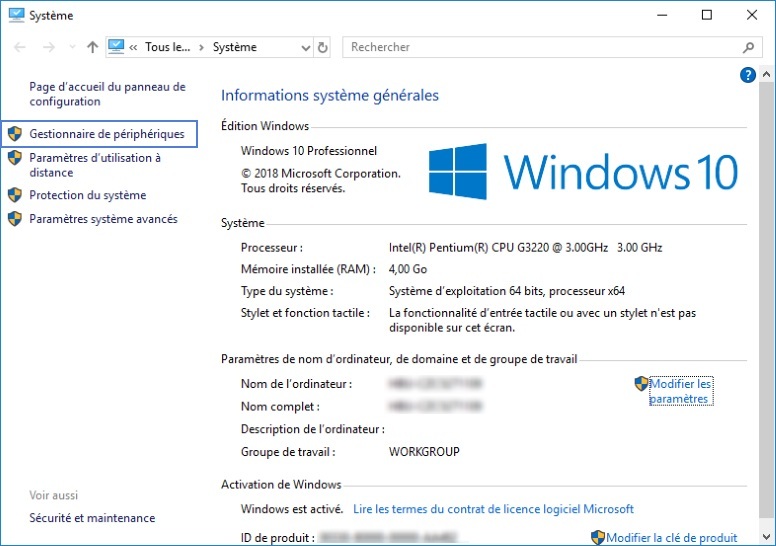Read the Microsoft software license terms link

493,509
